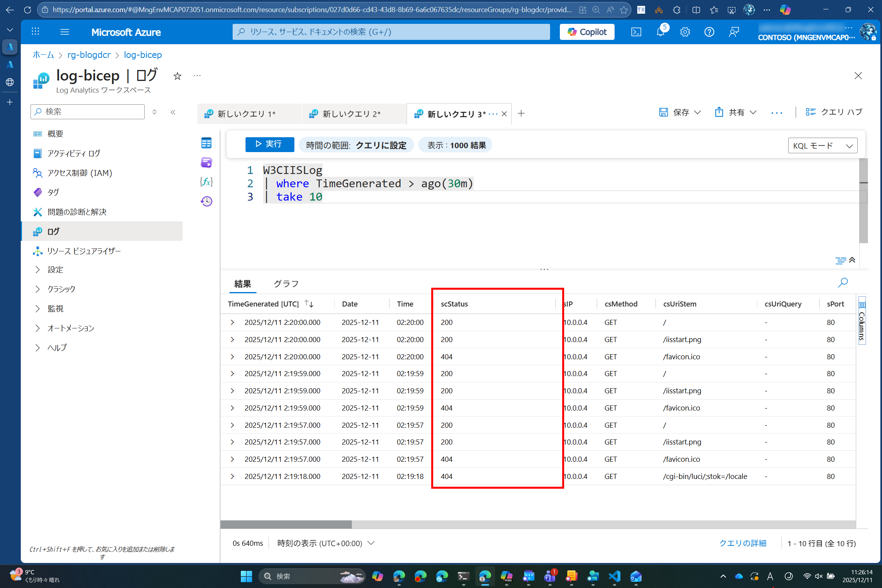Switch to 新しいクエリ 2* tab
Screen dimensions: 882x588
pos(351,114)
